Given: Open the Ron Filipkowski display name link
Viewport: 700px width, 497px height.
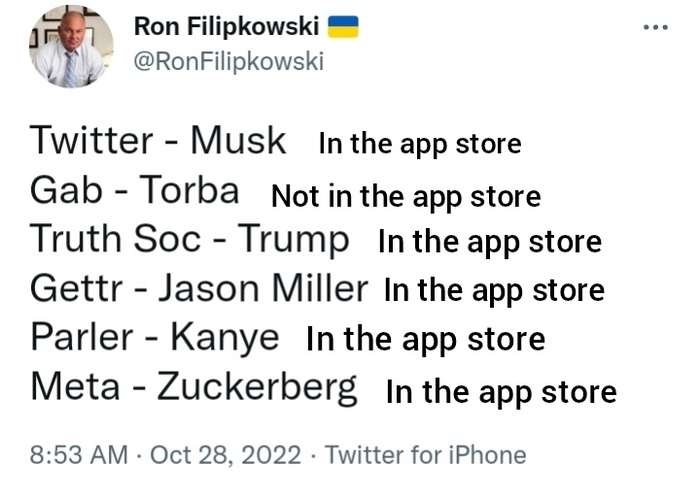Looking at the screenshot, I should tap(224, 27).
